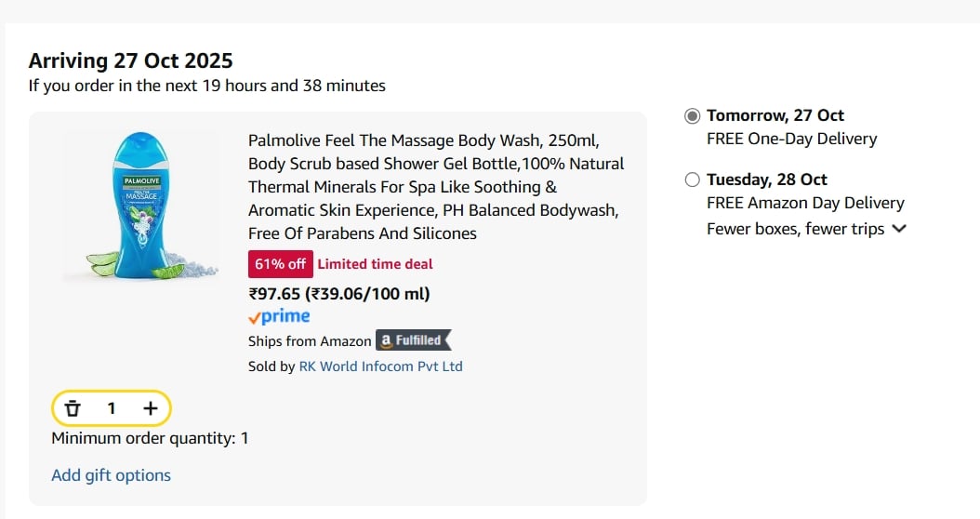
Task: Click the Limited time deal label
Action: (x=375, y=264)
